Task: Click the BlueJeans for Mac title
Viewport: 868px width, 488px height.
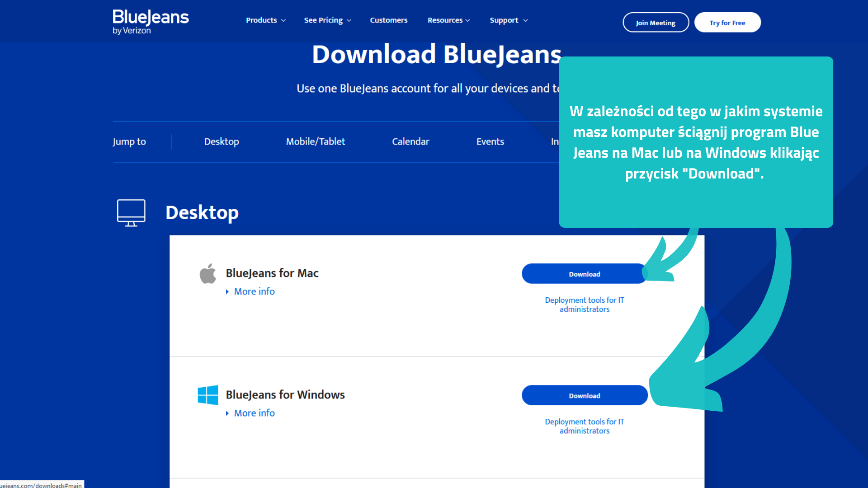Action: click(x=272, y=273)
